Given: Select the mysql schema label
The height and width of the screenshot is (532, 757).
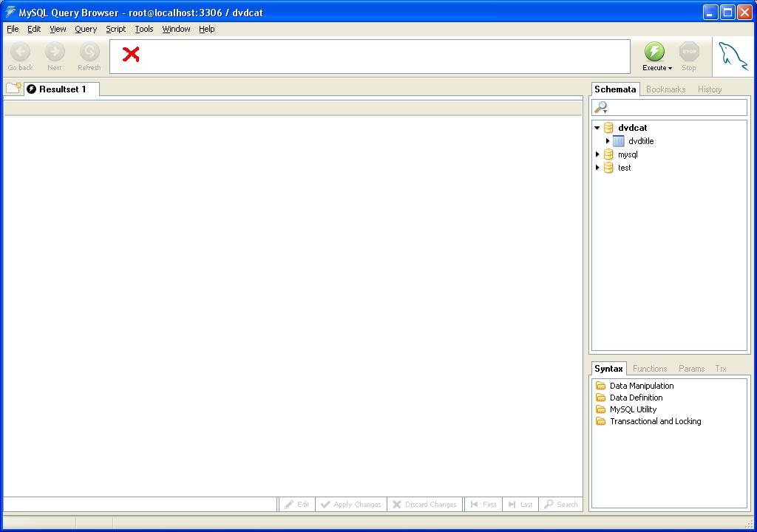Looking at the screenshot, I should pos(628,154).
